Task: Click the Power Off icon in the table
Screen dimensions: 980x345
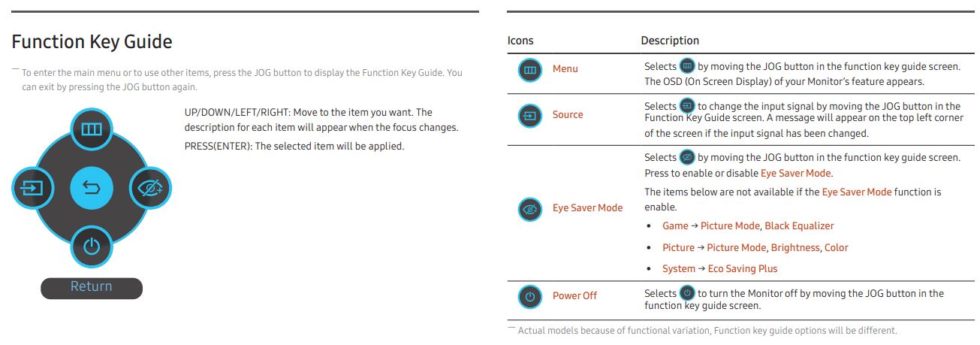Action: pos(530,296)
